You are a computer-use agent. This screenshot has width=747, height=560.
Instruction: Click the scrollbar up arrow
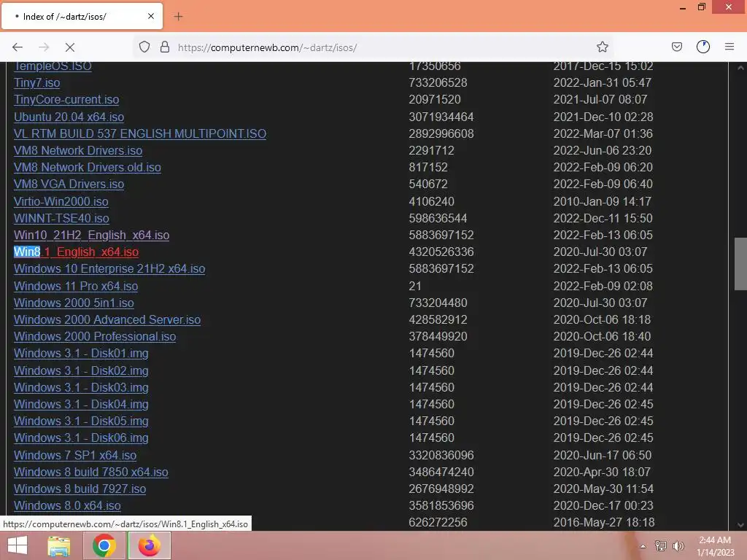pyautogui.click(x=740, y=68)
